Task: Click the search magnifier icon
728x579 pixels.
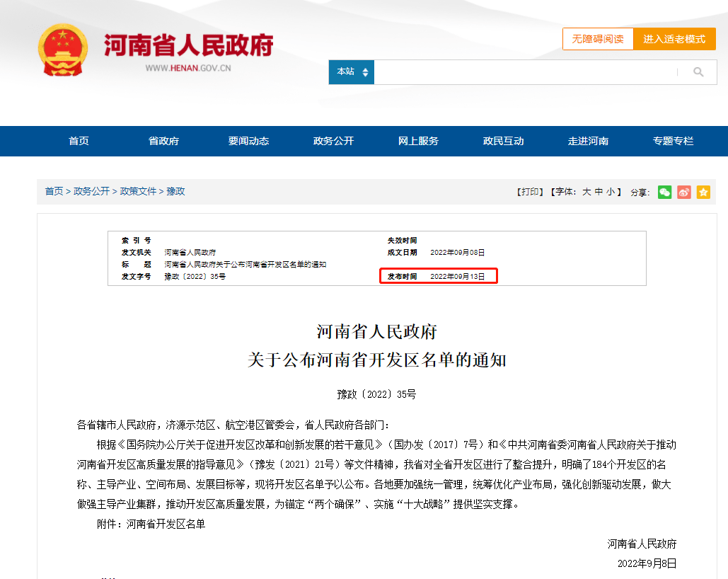Action: 698,72
